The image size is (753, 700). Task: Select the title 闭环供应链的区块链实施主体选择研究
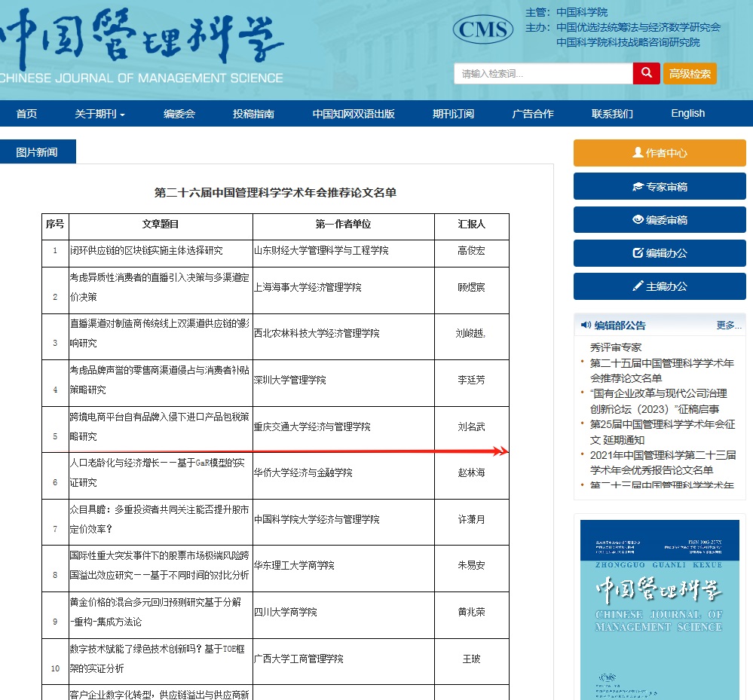(146, 251)
